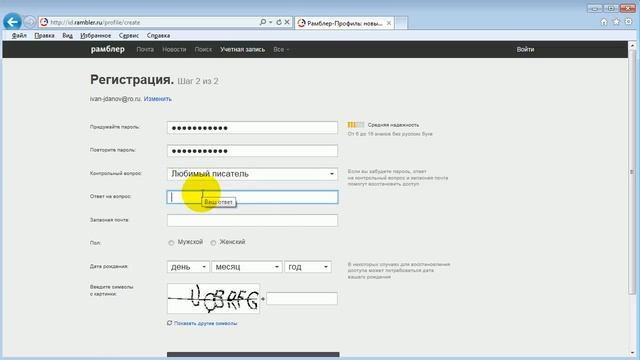Open the browser Tools gear icon
The image size is (640, 360).
[x=629, y=22]
